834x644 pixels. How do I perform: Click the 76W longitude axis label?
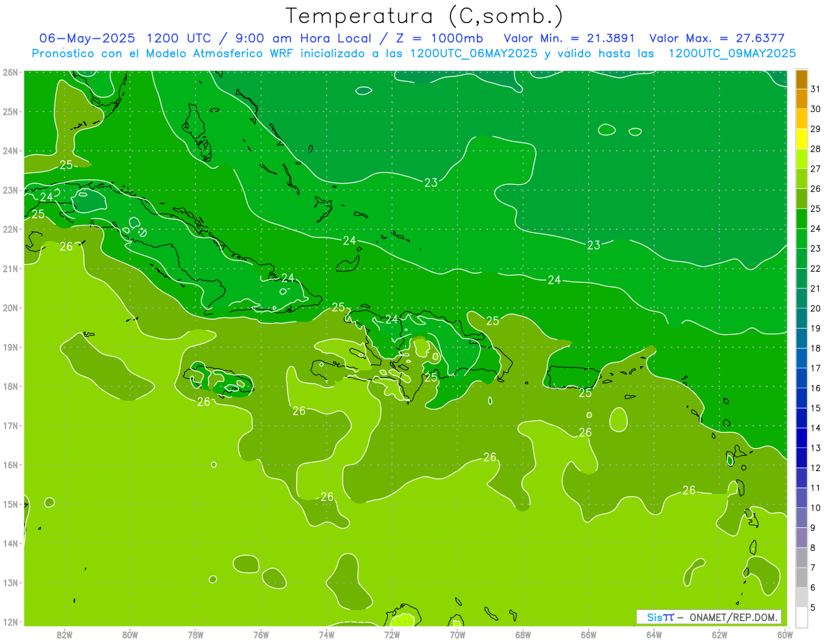click(261, 634)
